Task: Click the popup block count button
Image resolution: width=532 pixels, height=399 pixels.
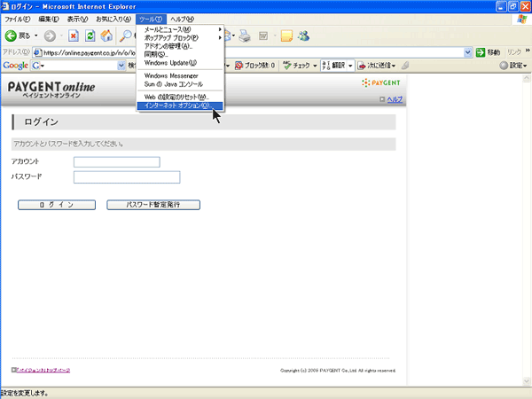Action: click(255, 65)
